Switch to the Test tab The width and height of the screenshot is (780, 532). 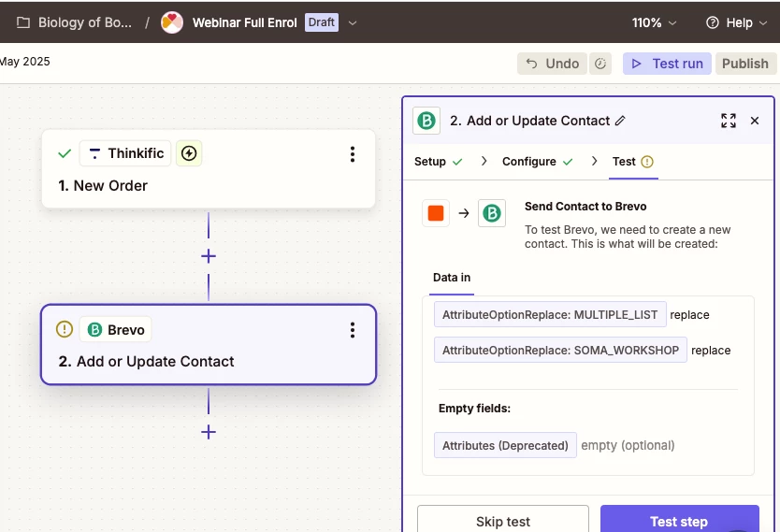click(633, 162)
